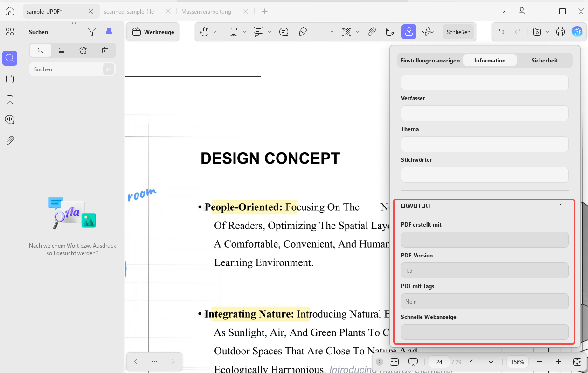Screen dimensions: 588x373
Task: Open the attachments paperclip in left sidebar
Action: coord(10,140)
